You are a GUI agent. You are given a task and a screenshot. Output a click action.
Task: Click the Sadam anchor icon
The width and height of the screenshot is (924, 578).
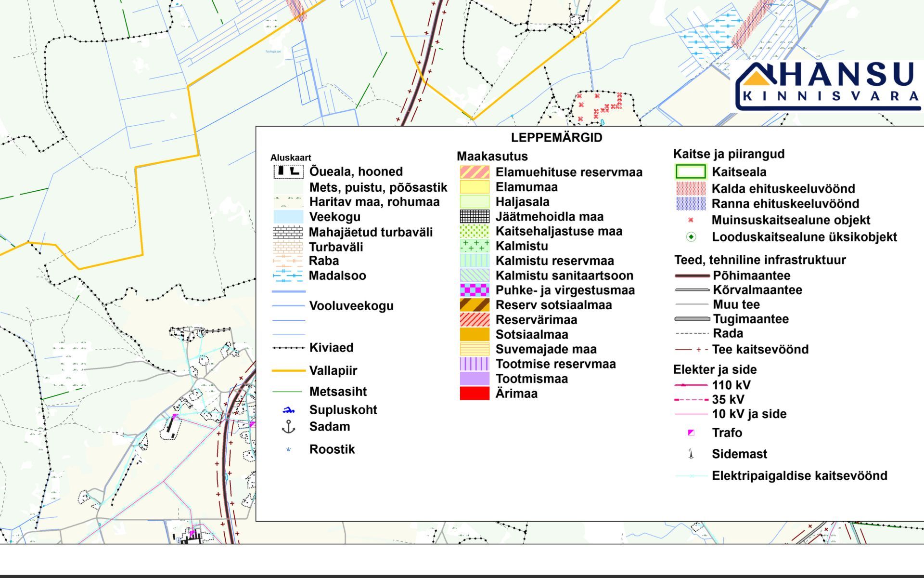(288, 427)
